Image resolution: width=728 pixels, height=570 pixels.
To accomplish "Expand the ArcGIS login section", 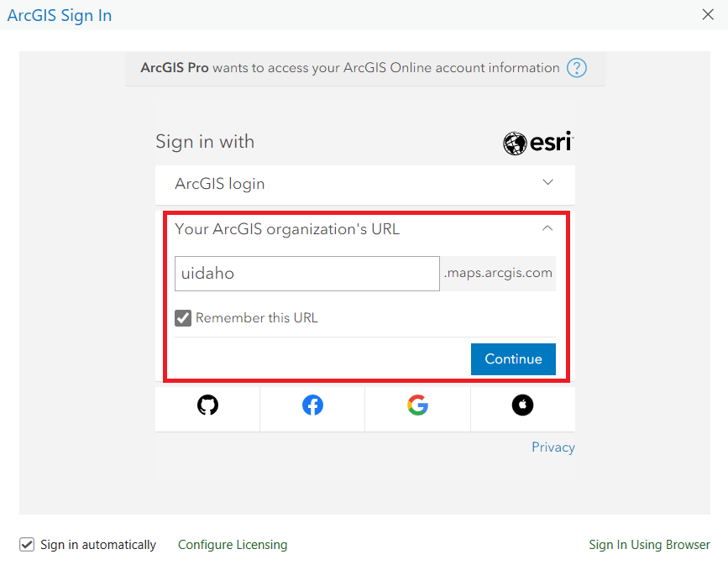I will point(547,183).
